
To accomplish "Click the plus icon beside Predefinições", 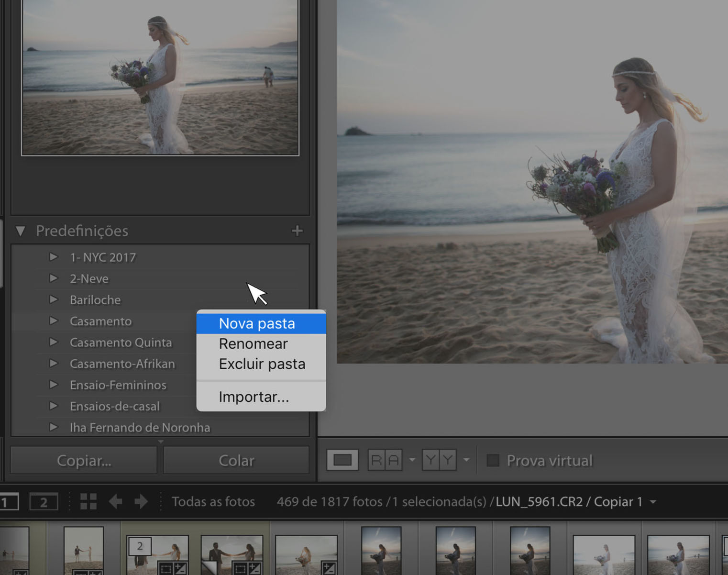I will 297,231.
